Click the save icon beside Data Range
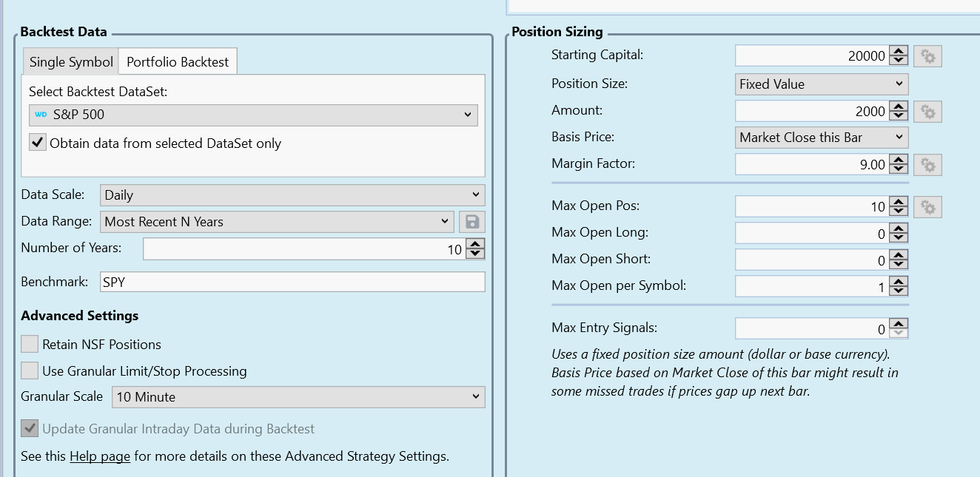980x477 pixels. [472, 221]
